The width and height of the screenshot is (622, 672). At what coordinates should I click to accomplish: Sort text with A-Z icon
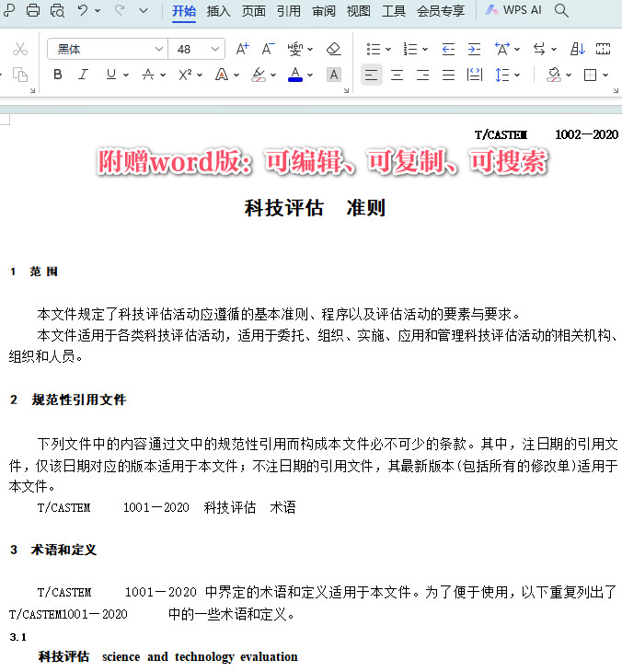(578, 49)
